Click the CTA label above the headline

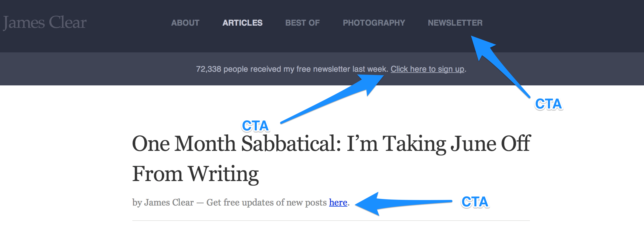coord(255,126)
